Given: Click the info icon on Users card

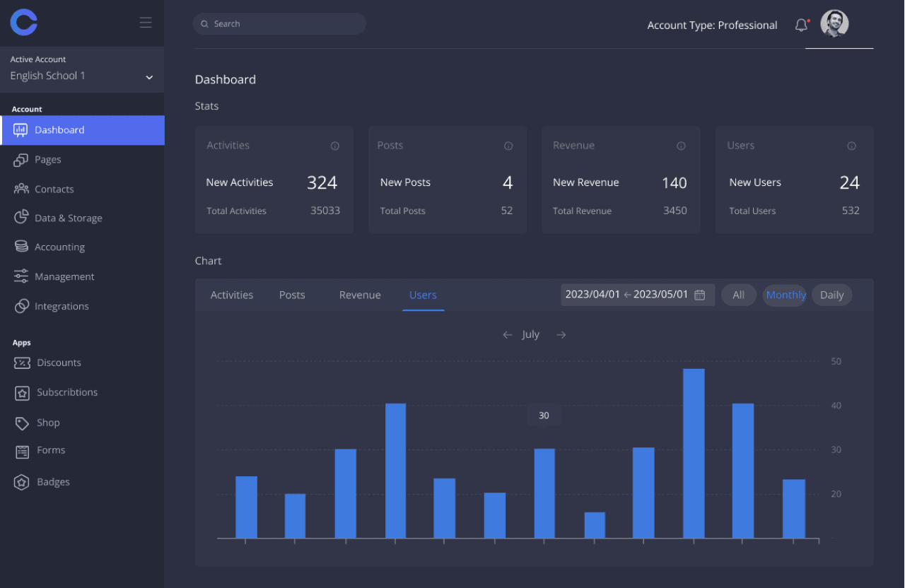Looking at the screenshot, I should click(x=851, y=146).
